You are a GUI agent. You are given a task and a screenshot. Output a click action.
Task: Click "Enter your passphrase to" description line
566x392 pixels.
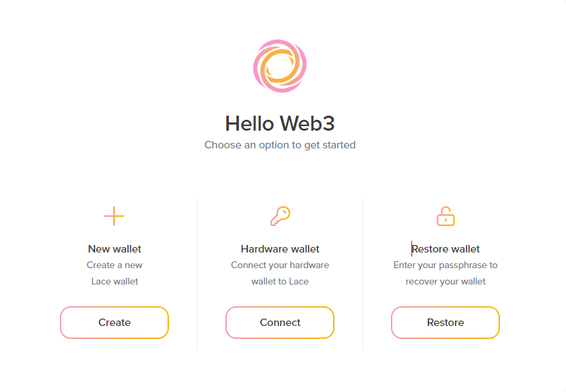(x=445, y=265)
